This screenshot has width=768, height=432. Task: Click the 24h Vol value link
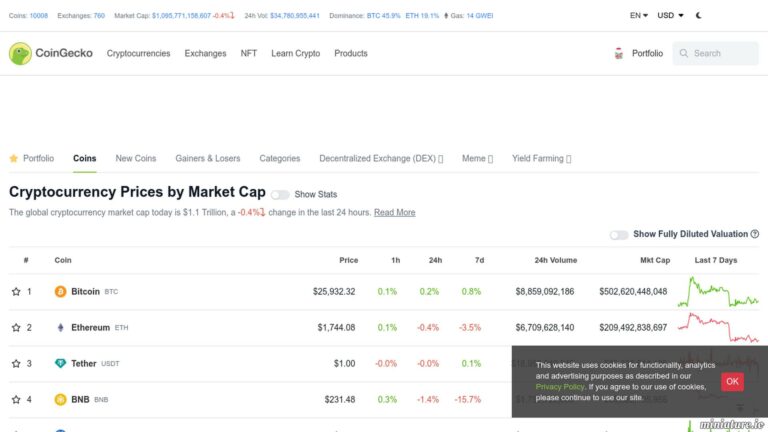pyautogui.click(x=295, y=16)
